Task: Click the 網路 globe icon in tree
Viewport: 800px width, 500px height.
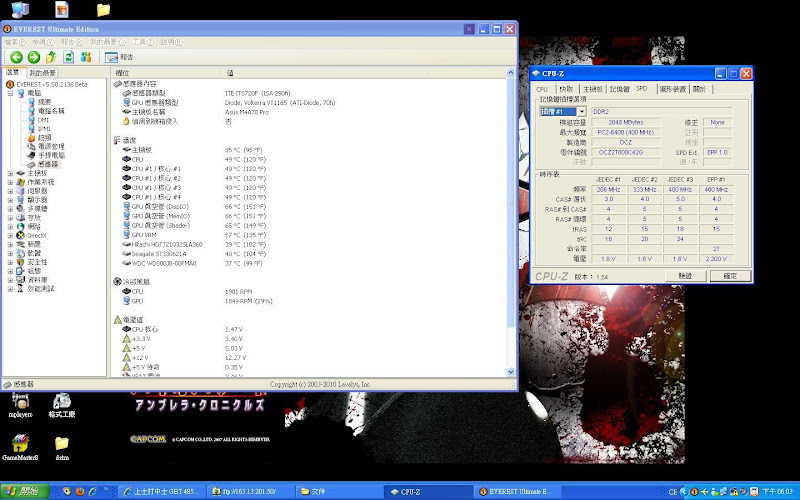Action: click(20, 227)
